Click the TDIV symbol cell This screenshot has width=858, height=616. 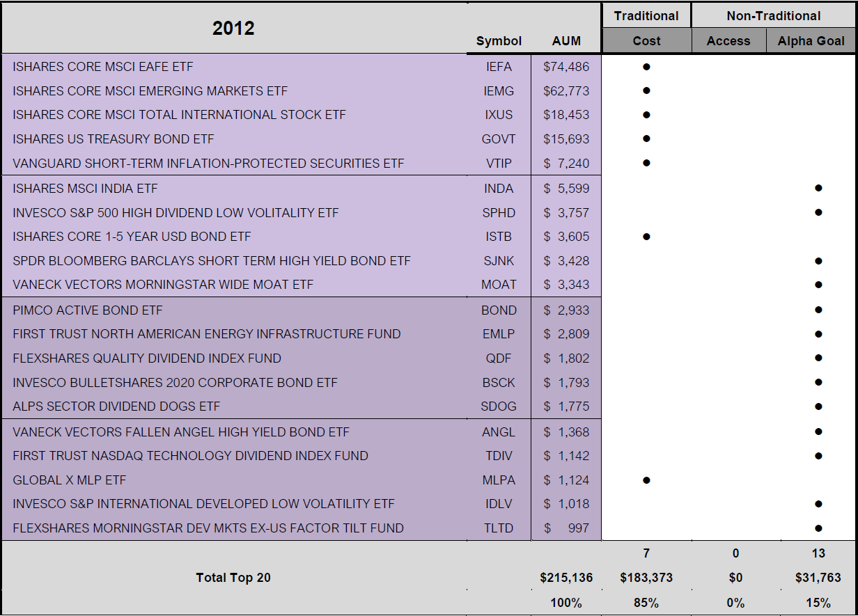coord(499,456)
